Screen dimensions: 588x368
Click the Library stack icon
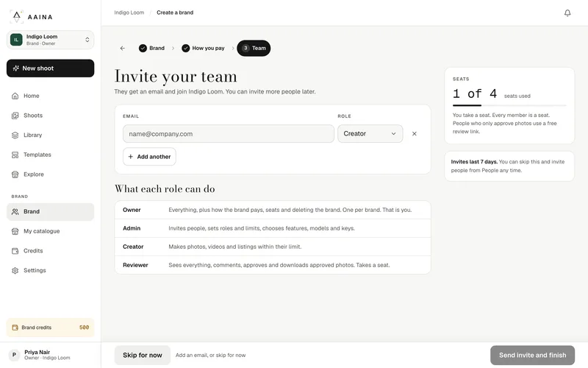(x=15, y=135)
